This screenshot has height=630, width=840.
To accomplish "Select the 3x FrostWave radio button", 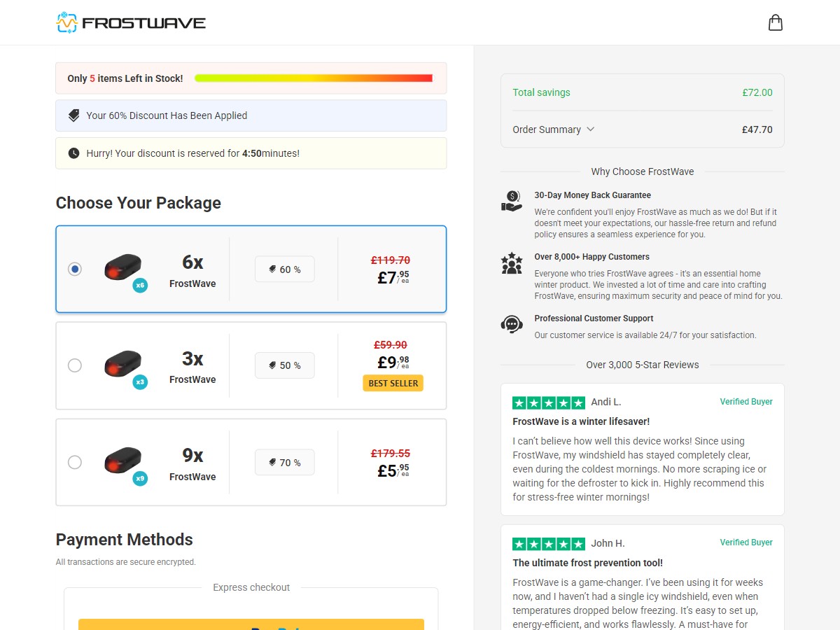I will [x=75, y=365].
